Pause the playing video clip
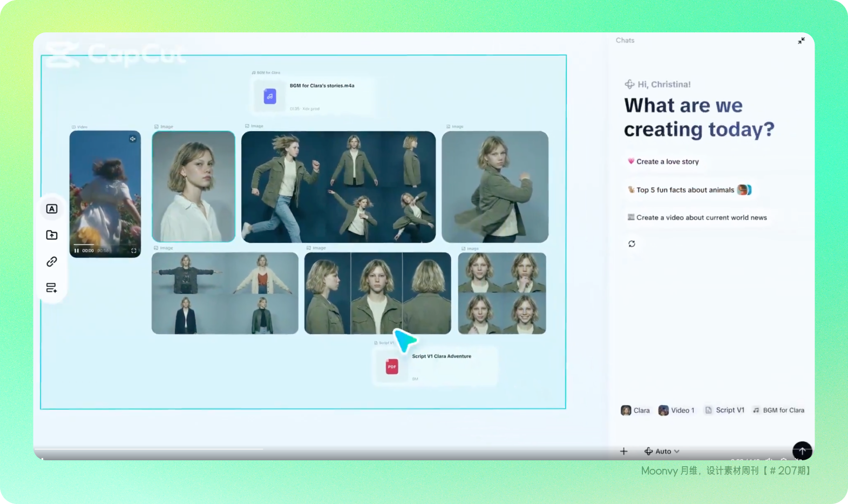The image size is (848, 504). pyautogui.click(x=77, y=250)
